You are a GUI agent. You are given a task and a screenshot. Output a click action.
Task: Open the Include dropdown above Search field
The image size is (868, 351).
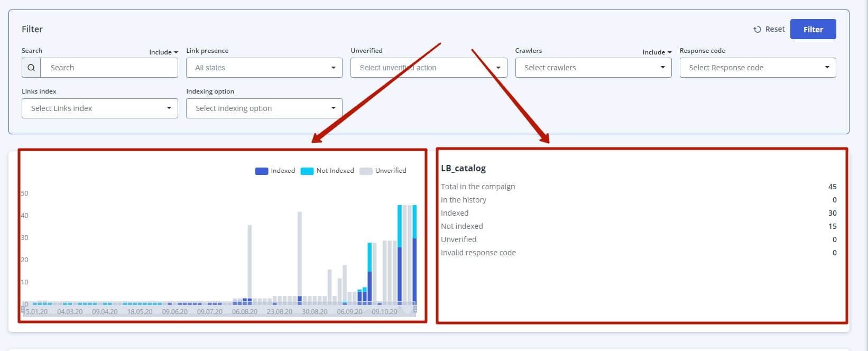coord(163,52)
